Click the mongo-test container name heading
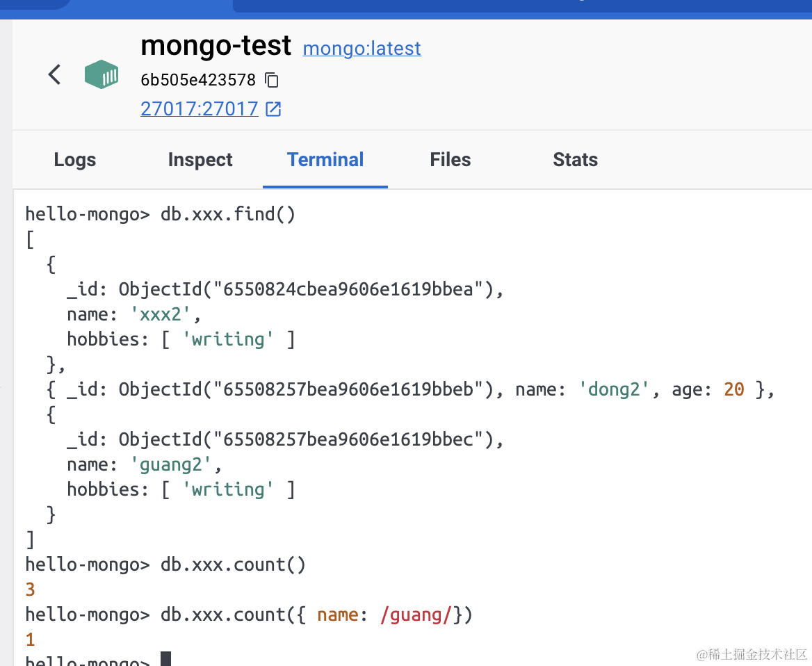The height and width of the screenshot is (666, 812). click(216, 46)
